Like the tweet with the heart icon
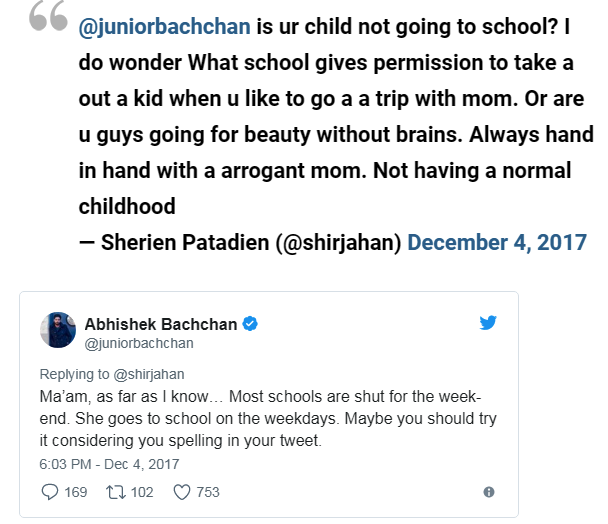This screenshot has height=524, width=608. tap(182, 492)
